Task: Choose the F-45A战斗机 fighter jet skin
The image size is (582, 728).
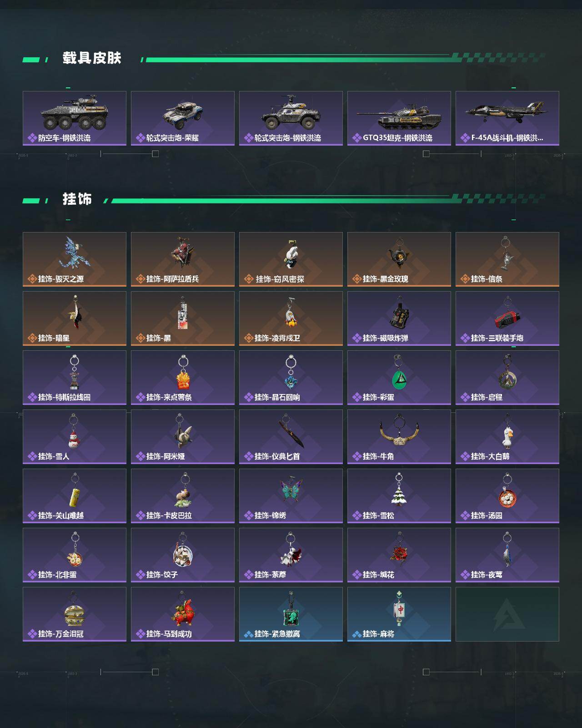Action: (x=507, y=118)
